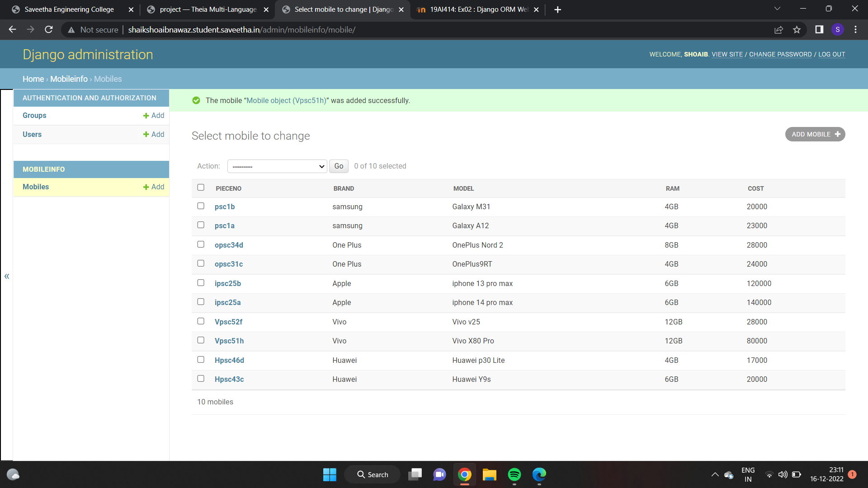
Task: Open the Action dropdown menu
Action: tap(277, 166)
